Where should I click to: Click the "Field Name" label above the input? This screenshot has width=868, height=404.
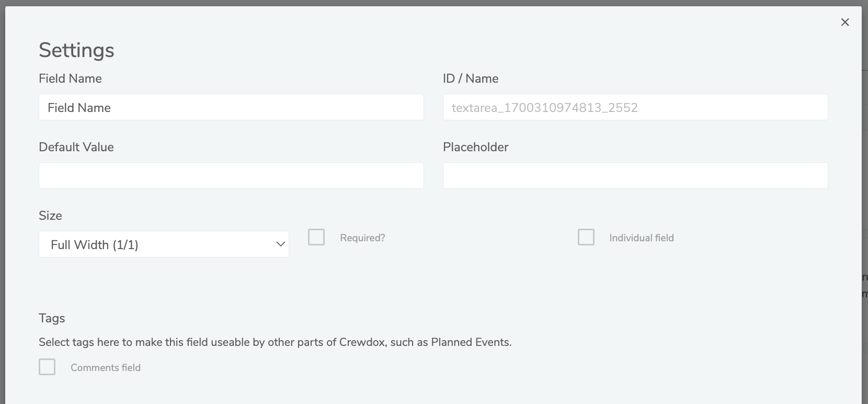(70, 78)
